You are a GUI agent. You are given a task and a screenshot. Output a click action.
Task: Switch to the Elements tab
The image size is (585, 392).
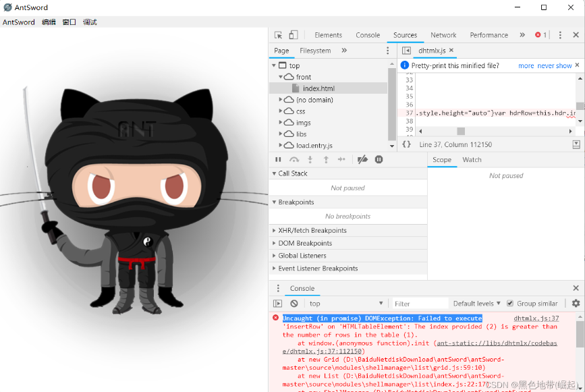328,35
